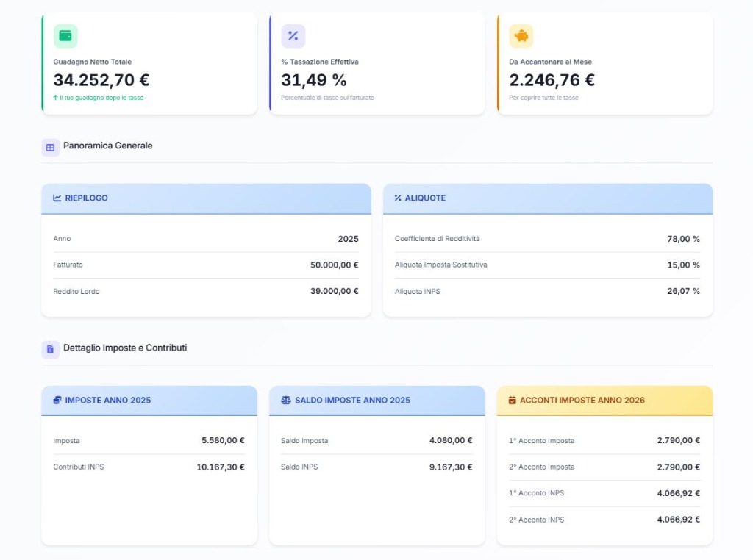
Task: Click the green wallet icon
Action: tap(65, 36)
